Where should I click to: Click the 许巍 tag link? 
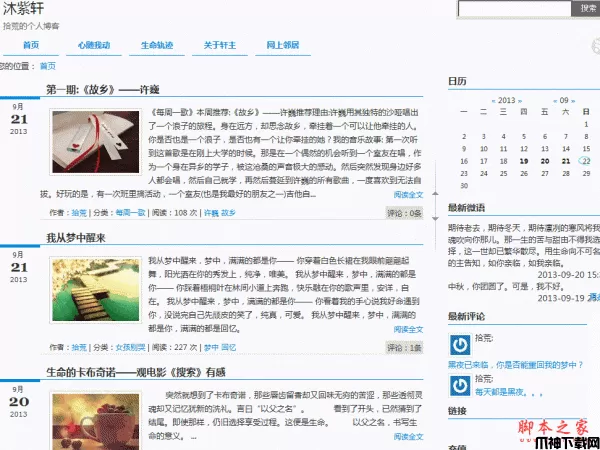coord(211,213)
